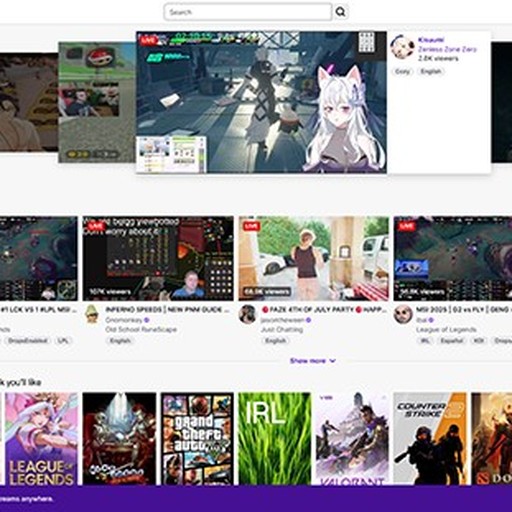The width and height of the screenshot is (512, 512).
Task: Focus the Search input field
Action: 248,12
